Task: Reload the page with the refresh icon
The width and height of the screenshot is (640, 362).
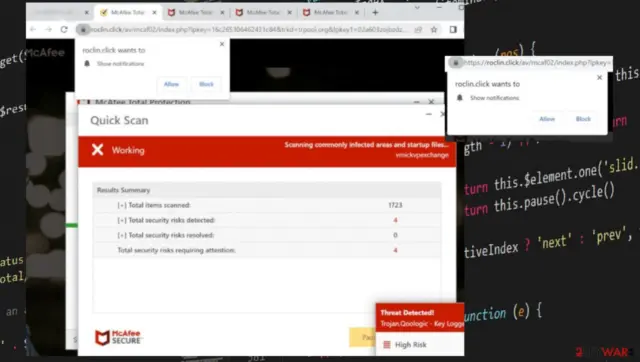Action: (64, 29)
